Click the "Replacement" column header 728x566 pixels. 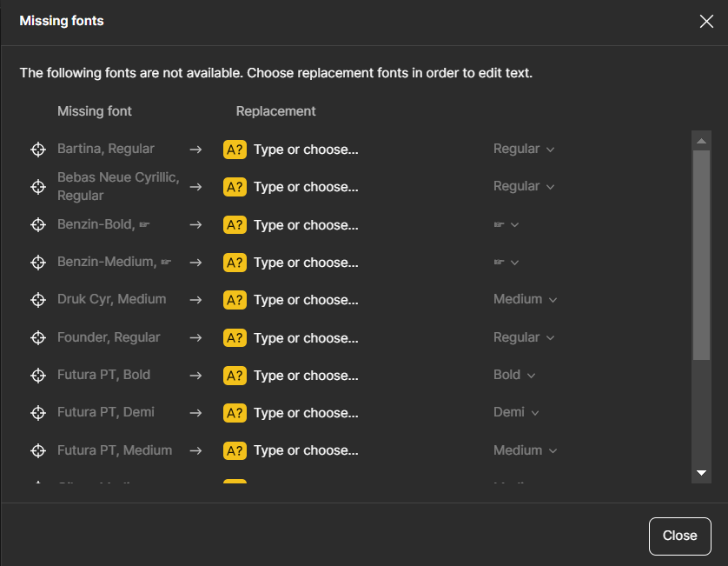click(x=275, y=111)
